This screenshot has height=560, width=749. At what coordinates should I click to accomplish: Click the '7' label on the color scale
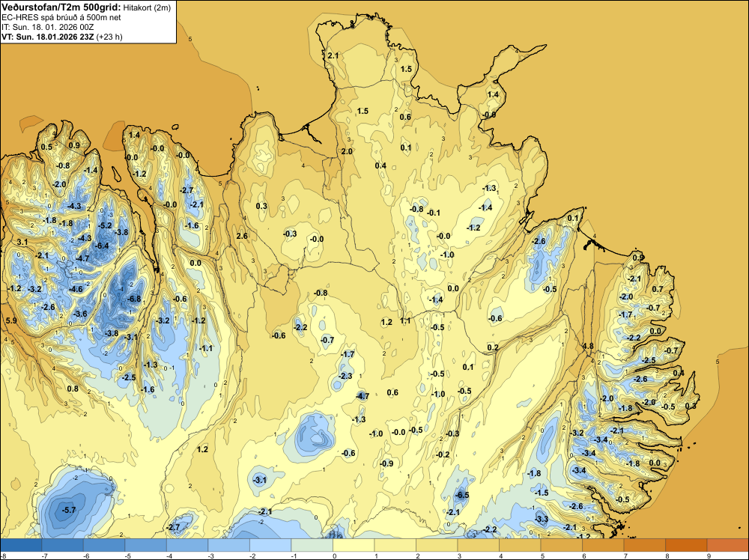(625, 556)
